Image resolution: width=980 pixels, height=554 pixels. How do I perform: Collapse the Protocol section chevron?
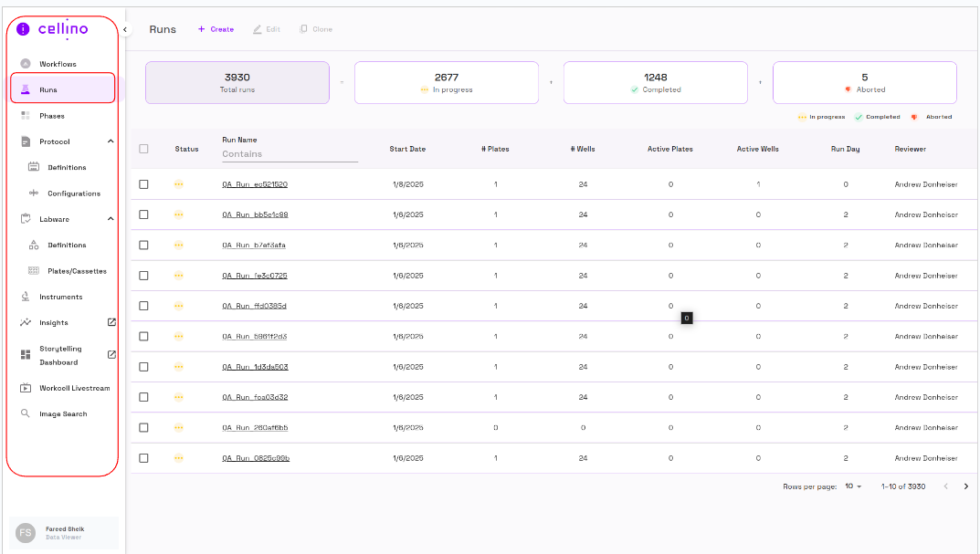(x=111, y=141)
